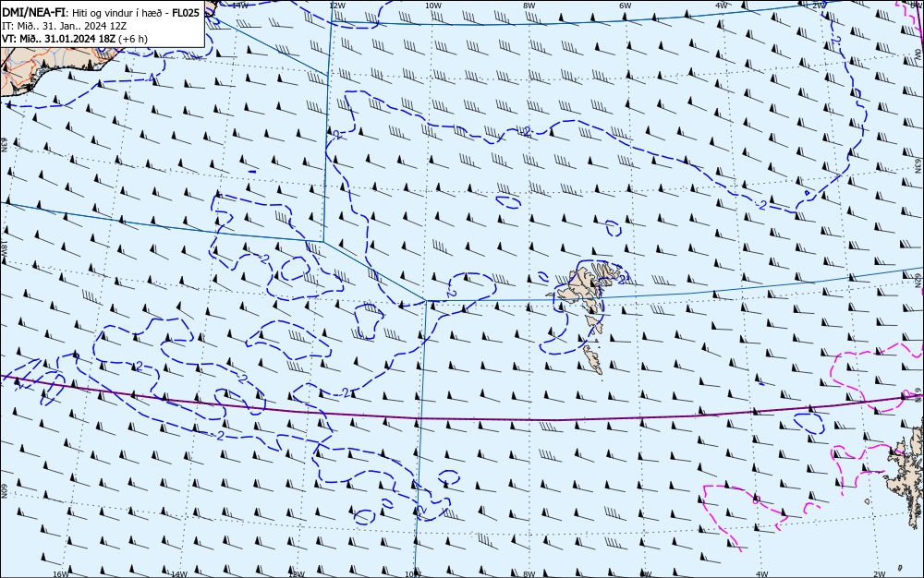Click the FL025 flight level label
924x578 pixels.
186,13
